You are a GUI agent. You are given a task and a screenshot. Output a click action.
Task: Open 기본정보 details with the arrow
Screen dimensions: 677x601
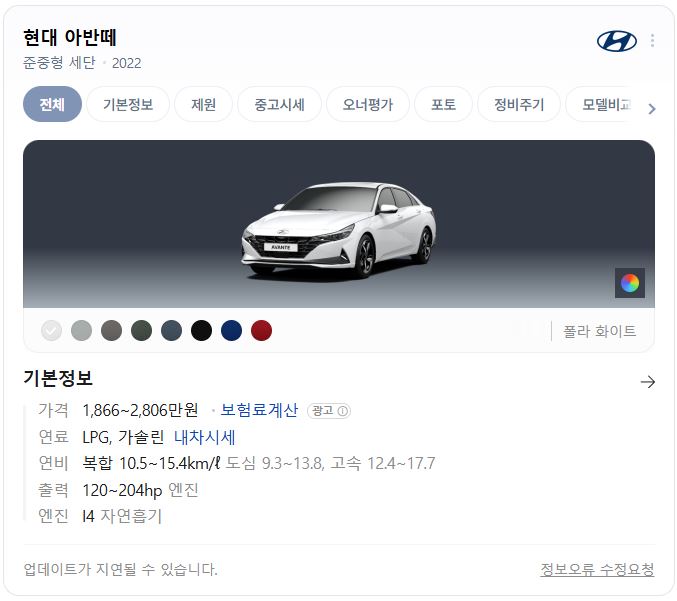(x=648, y=382)
